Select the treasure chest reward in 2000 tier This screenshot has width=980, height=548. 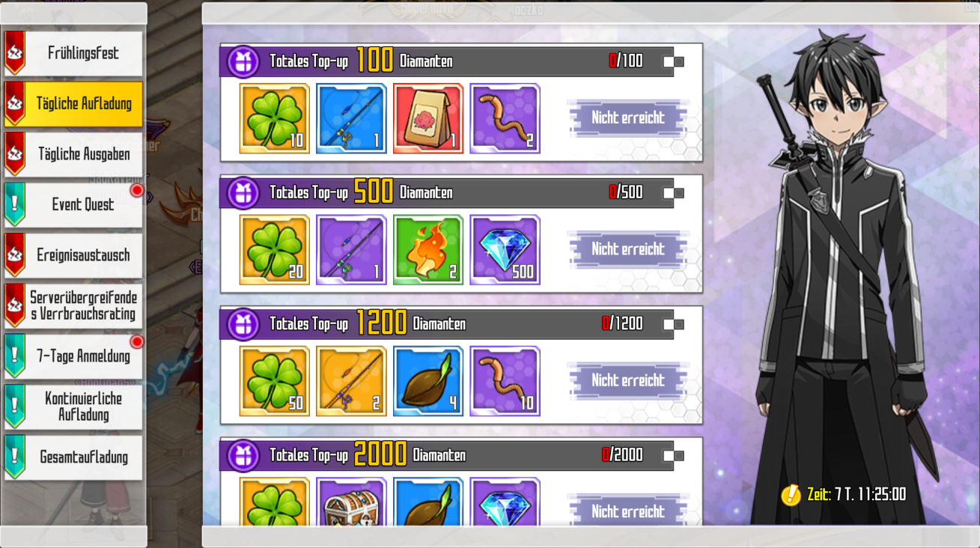coord(351,502)
